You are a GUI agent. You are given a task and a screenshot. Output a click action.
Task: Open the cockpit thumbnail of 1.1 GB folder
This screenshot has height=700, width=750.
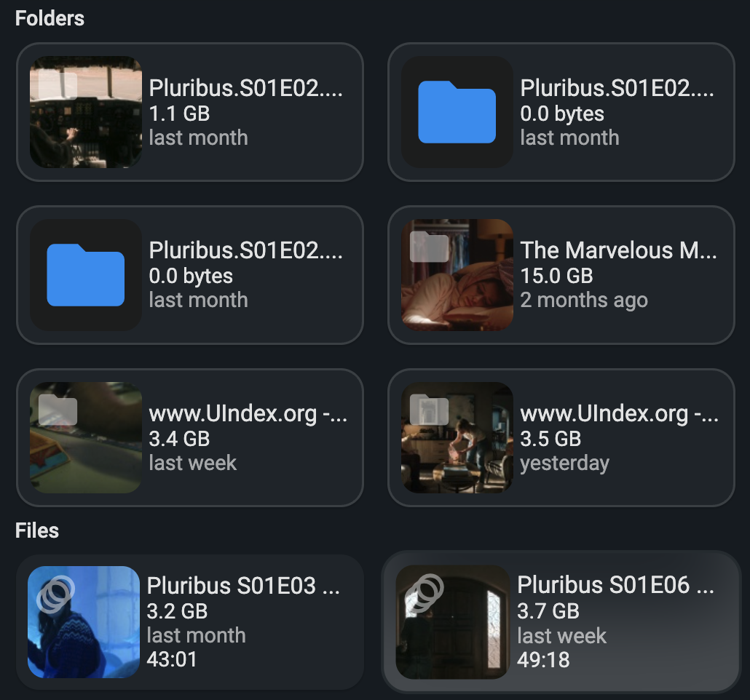[x=86, y=112]
